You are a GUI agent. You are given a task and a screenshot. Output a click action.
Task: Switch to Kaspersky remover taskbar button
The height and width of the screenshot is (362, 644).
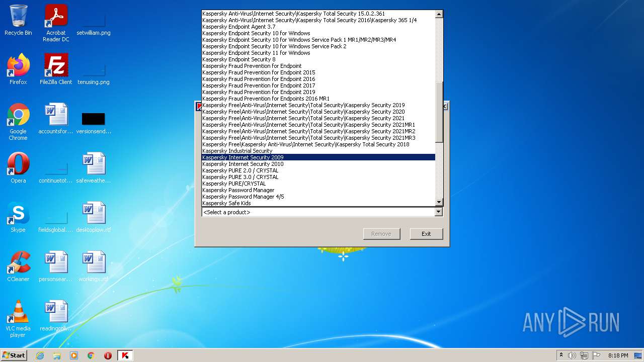coord(125,355)
